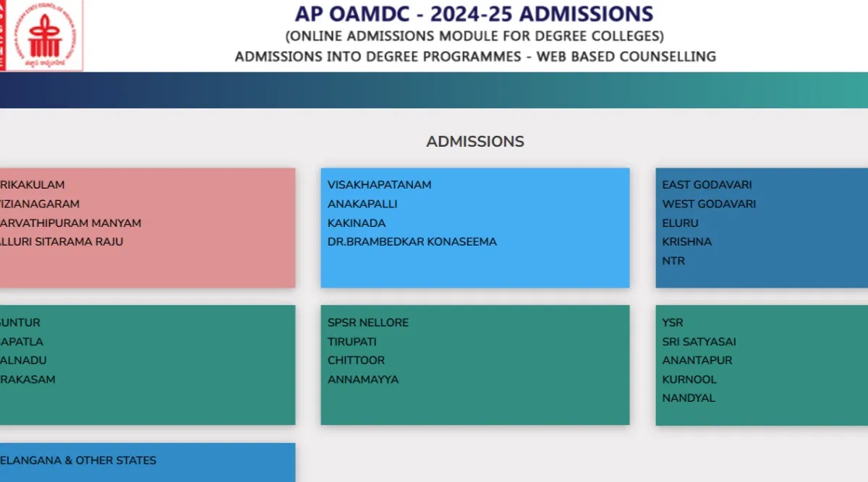Choose NTR district
The width and height of the screenshot is (868, 482).
click(673, 261)
